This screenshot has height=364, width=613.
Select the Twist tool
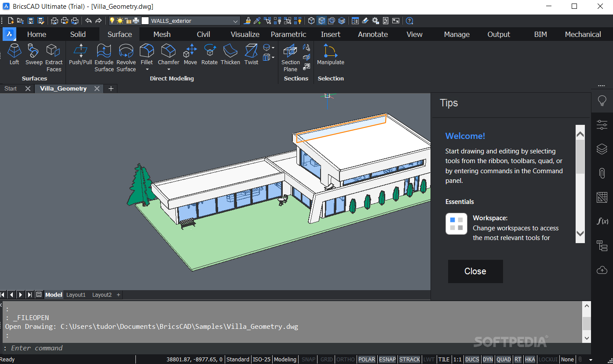(251, 55)
